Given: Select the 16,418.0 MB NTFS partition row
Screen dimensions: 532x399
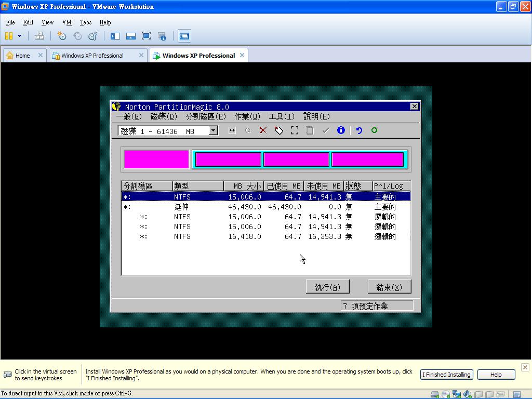Looking at the screenshot, I should [266, 236].
